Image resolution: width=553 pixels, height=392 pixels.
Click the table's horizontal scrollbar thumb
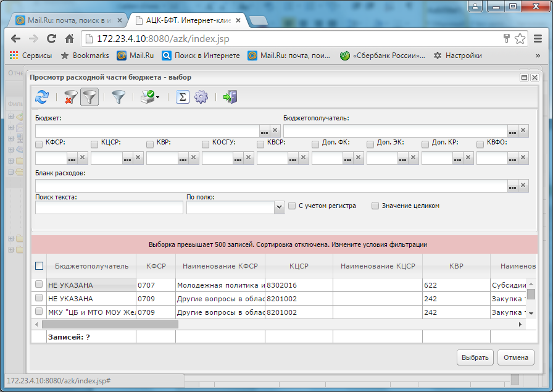[x=105, y=324]
